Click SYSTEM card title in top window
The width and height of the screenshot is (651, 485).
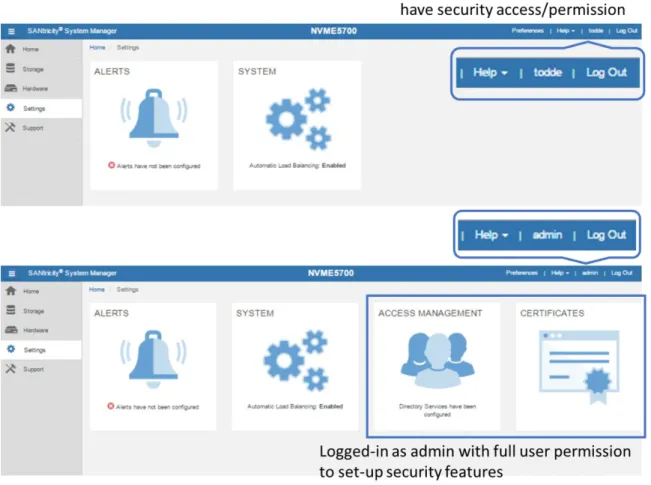(x=257, y=71)
